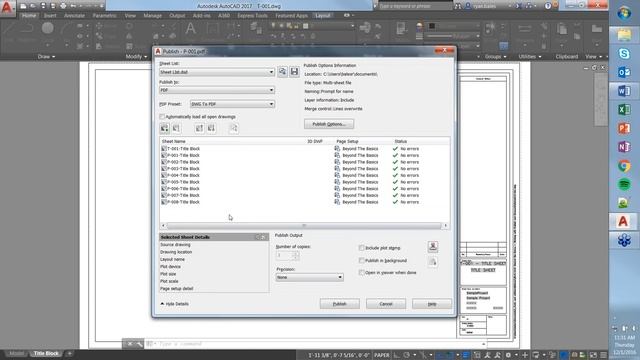Click the search keyword input box
The width and height of the screenshot is (640, 360).
(415, 6)
